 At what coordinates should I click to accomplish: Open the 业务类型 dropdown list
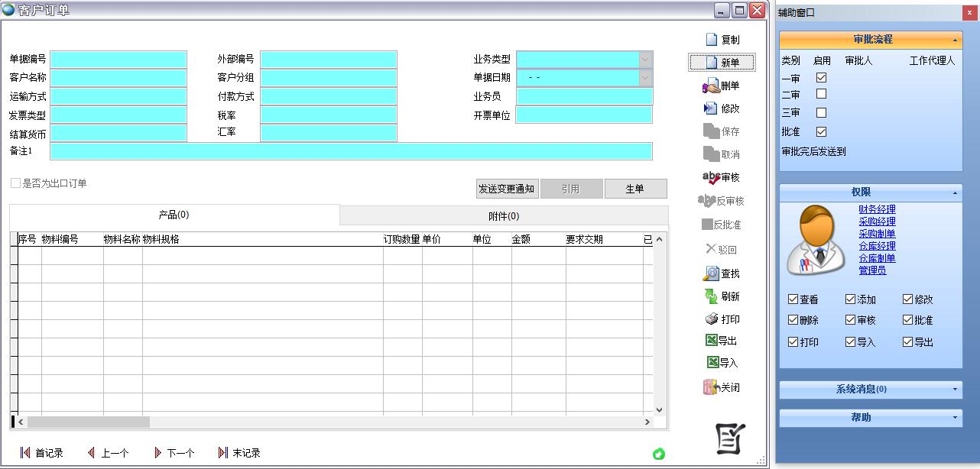coord(646,59)
